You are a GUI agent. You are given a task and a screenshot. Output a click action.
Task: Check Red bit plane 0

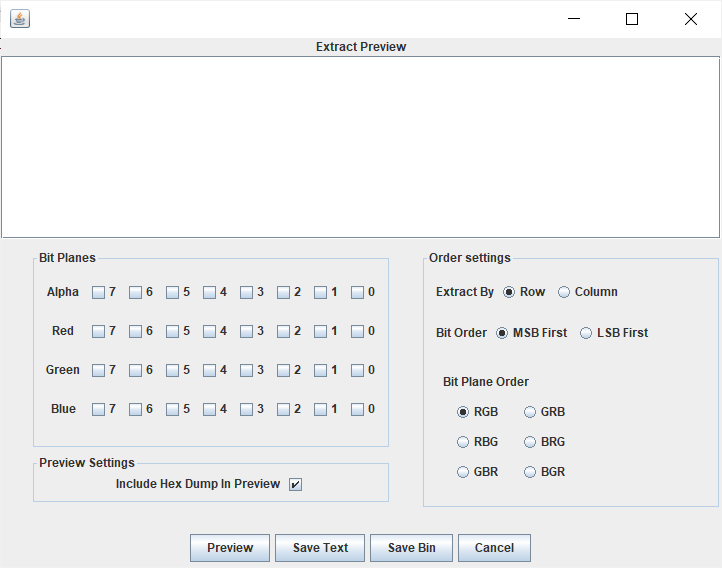point(357,332)
